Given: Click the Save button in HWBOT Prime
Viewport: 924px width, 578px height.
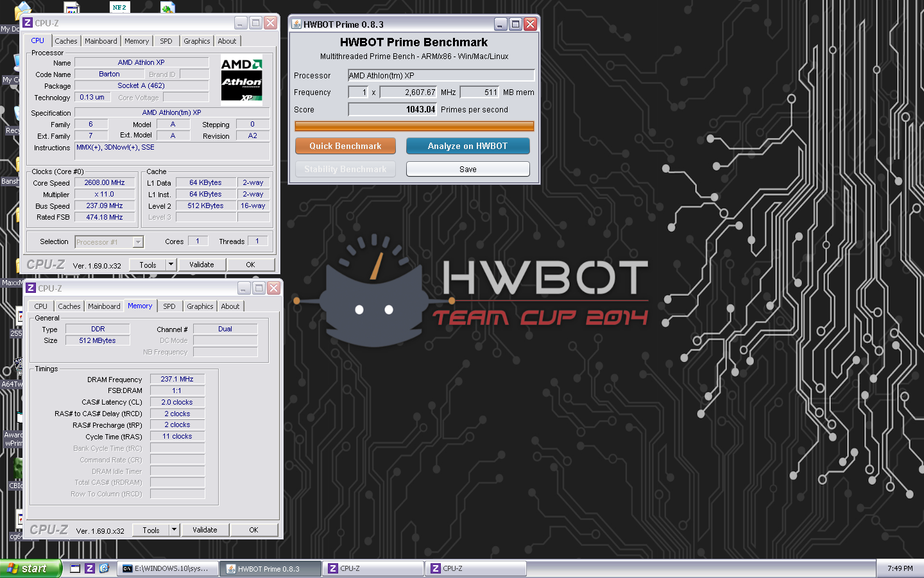Looking at the screenshot, I should (468, 169).
